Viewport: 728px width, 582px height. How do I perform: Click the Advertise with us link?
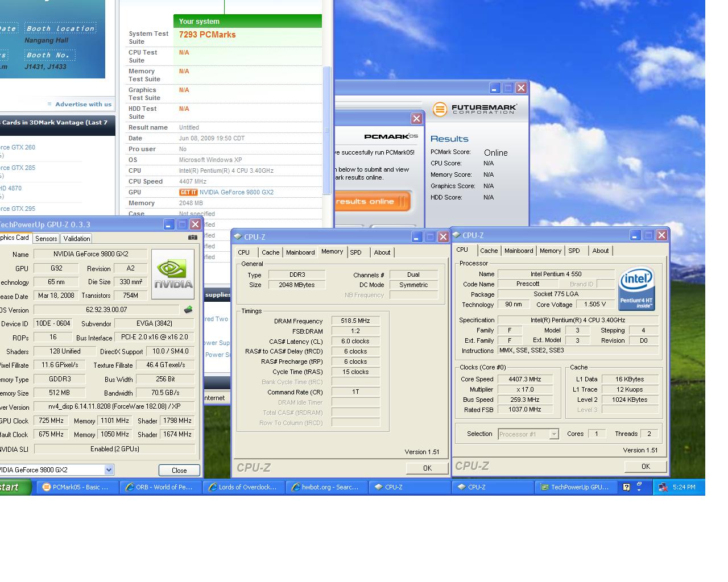83,104
